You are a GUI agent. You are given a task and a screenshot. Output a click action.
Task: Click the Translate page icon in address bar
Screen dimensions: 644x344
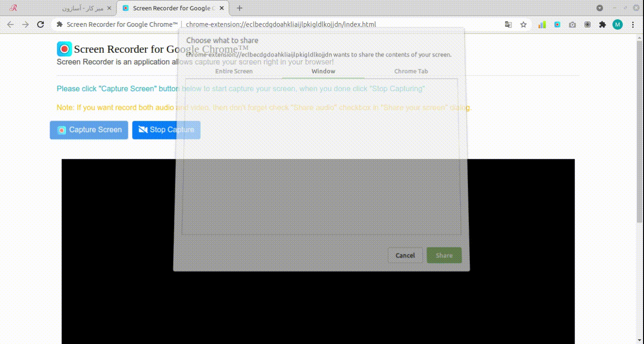tap(508, 25)
